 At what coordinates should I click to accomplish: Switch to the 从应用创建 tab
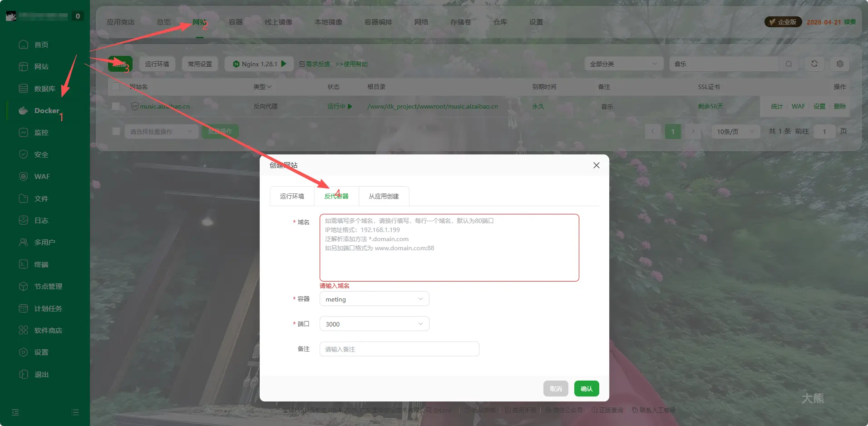coord(384,196)
